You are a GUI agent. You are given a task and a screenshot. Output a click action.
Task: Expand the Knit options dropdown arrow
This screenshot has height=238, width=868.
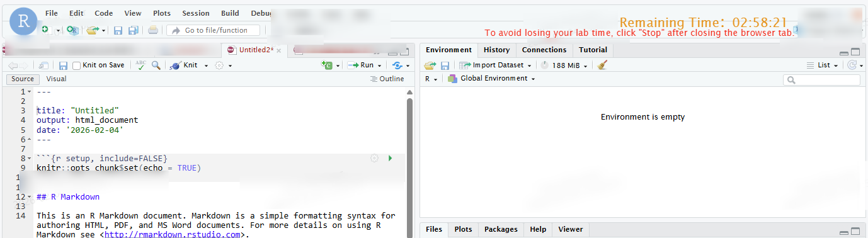tap(206, 65)
